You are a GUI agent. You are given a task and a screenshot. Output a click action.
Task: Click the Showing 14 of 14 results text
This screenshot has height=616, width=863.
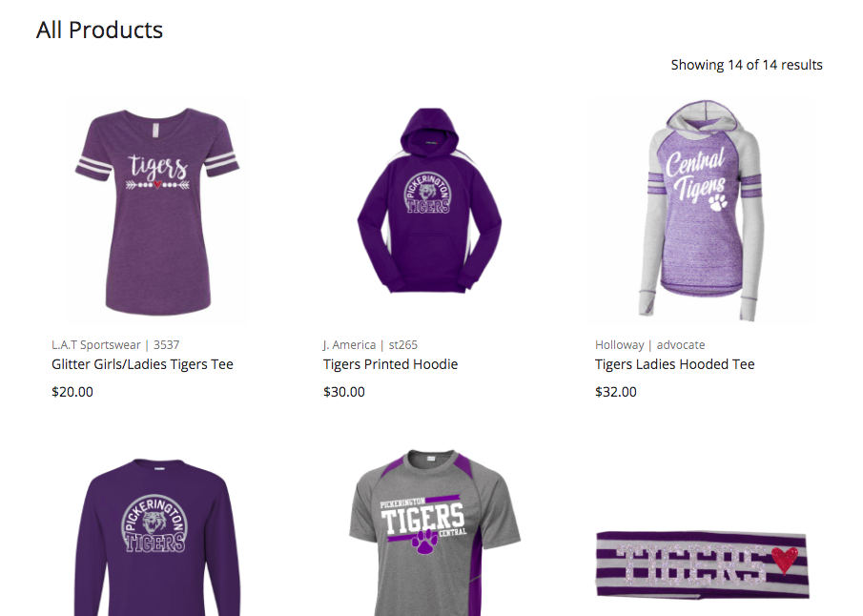[x=747, y=65]
